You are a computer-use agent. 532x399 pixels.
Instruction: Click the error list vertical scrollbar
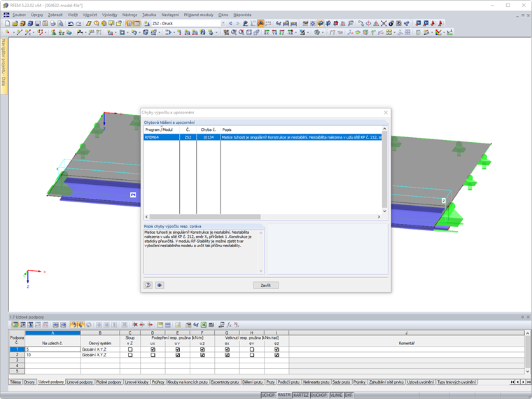[384, 169]
